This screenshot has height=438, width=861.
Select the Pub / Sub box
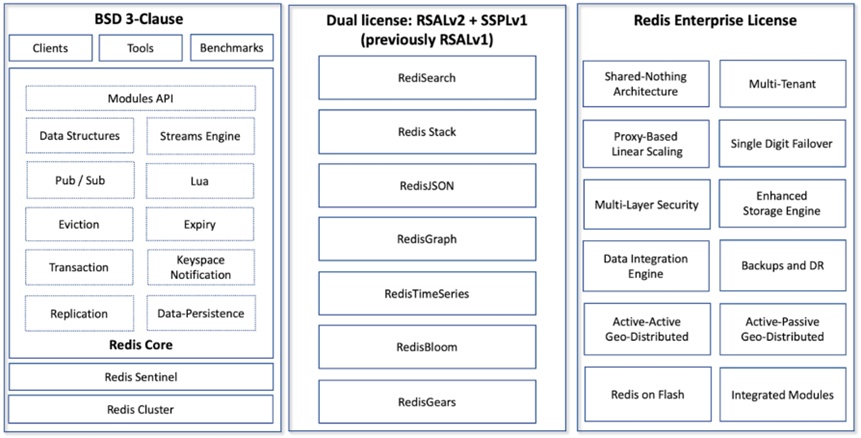(79, 180)
